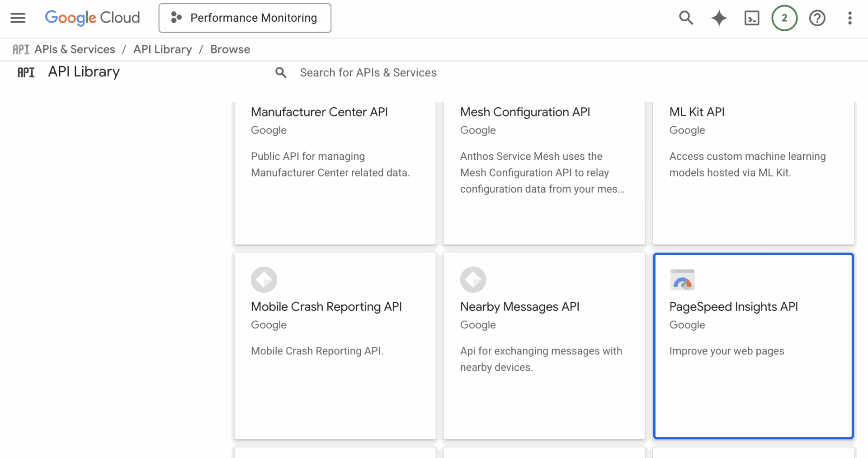Click the Mobile Crash Reporting API icon
This screenshot has height=458, width=868.
pos(264,280)
